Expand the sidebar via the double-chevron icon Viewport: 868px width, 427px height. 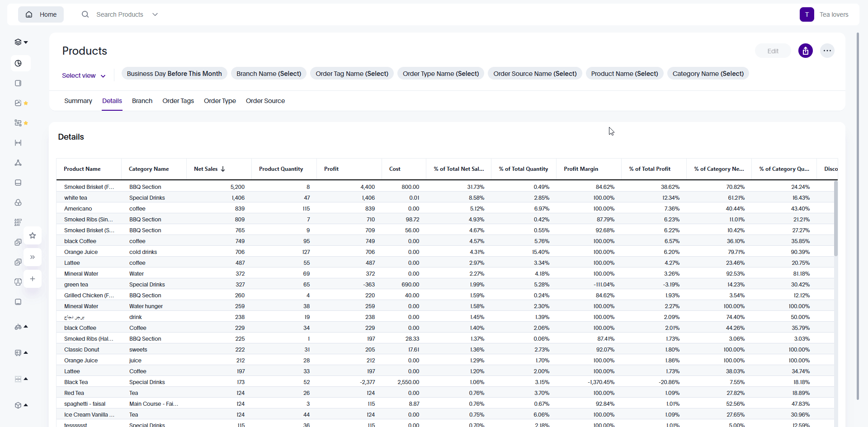32,257
